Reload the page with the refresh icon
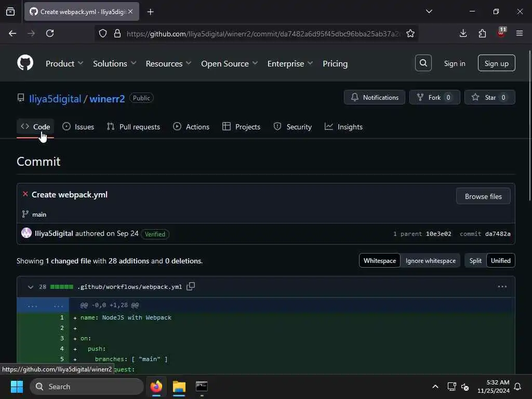This screenshot has width=532, height=399. 50,33
